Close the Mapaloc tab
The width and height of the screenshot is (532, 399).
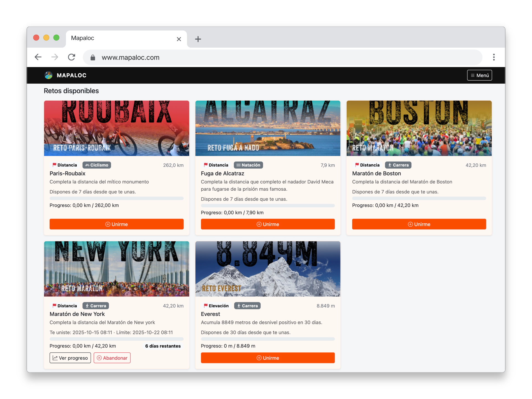(x=179, y=39)
